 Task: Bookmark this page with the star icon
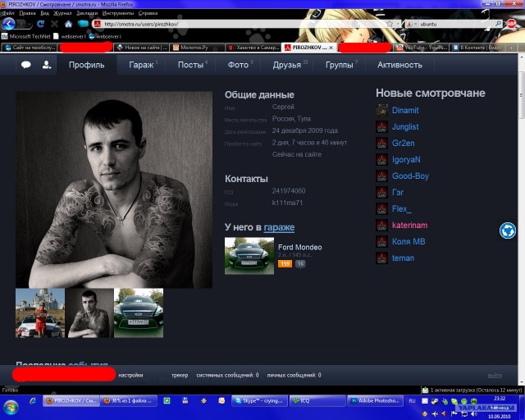point(390,24)
